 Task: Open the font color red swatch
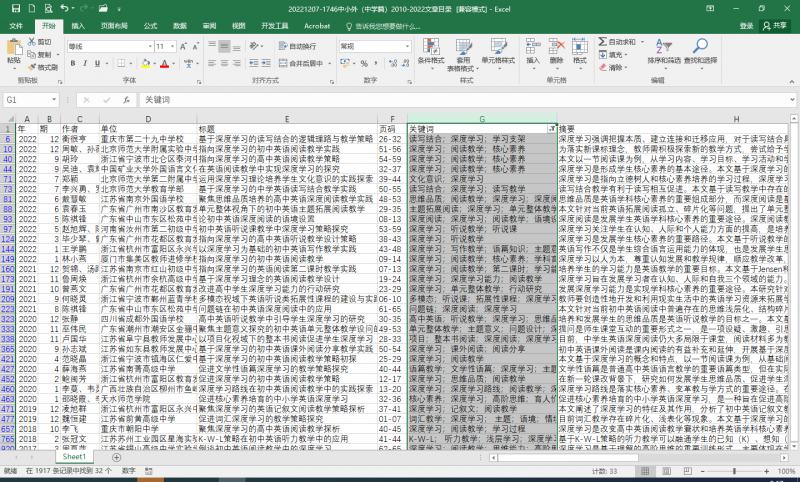(x=164, y=64)
